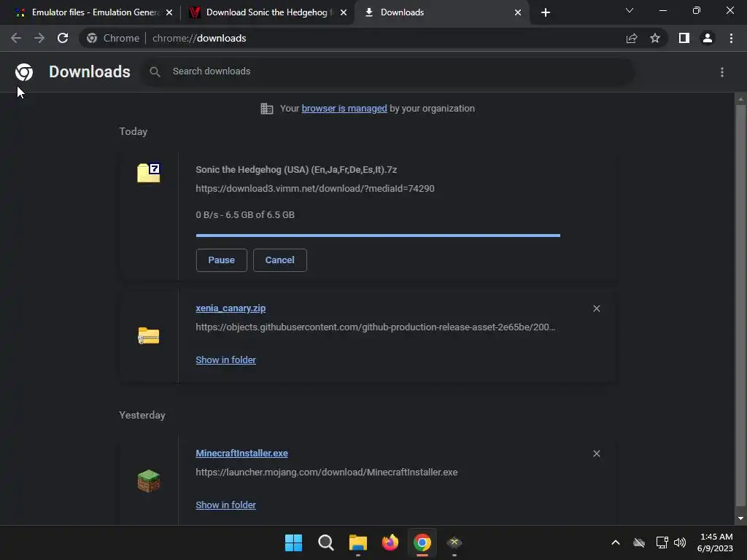This screenshot has height=560, width=747.
Task: Click the OneDrive cloud tray icon
Action: [x=639, y=542]
